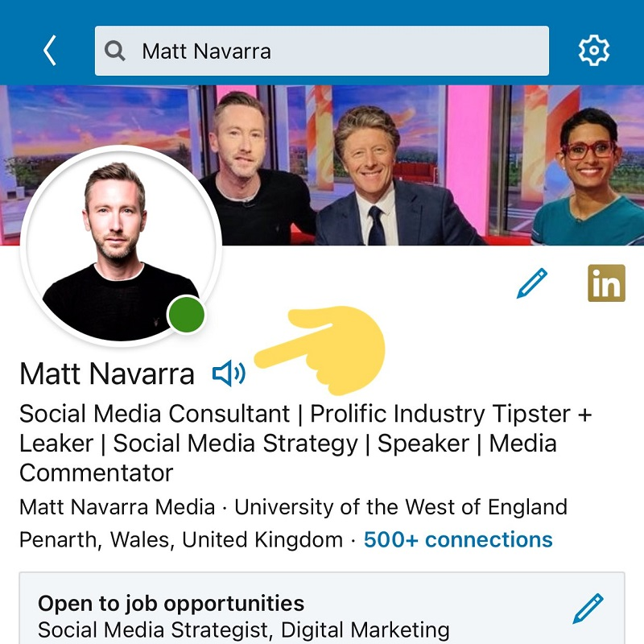Tap University of the West of England

coord(401,507)
